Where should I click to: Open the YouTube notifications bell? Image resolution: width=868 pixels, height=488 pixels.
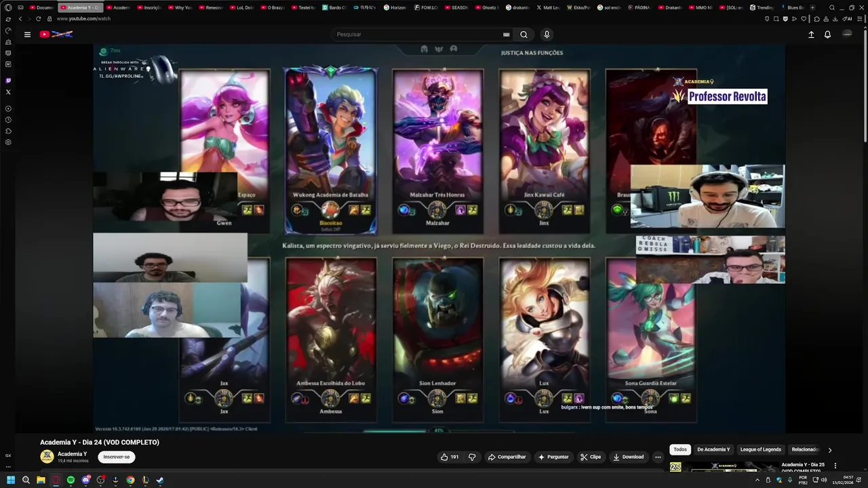coord(827,35)
